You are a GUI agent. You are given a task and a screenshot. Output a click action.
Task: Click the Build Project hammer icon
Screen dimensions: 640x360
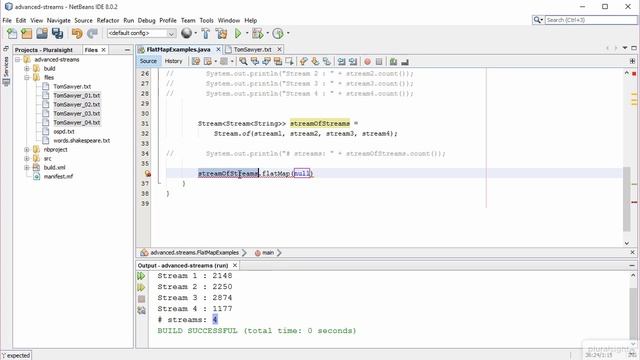[x=205, y=33]
